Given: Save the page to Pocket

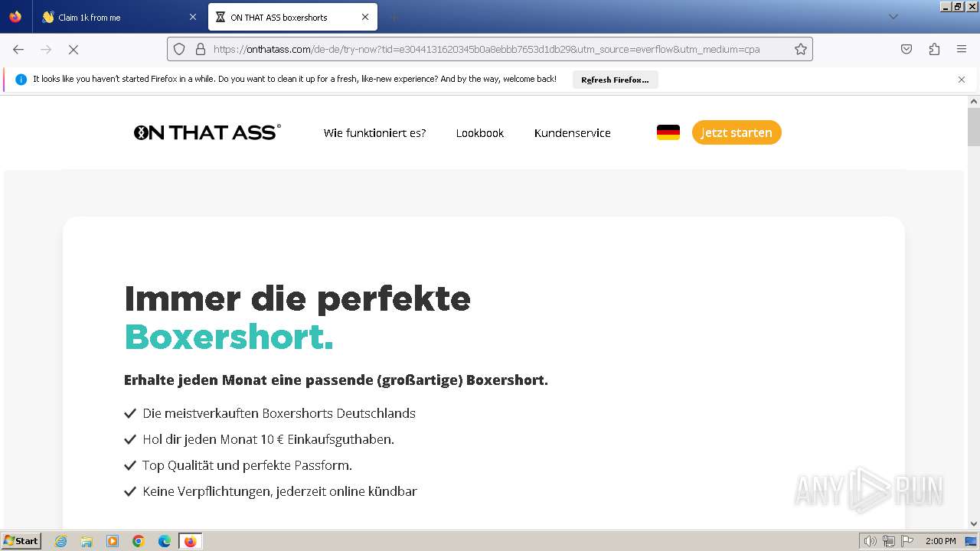Looking at the screenshot, I should point(906,49).
